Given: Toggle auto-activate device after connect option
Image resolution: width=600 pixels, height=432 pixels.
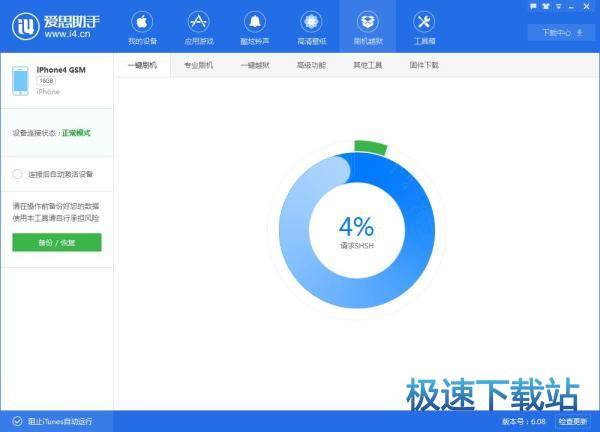Looking at the screenshot, I should click(x=17, y=174).
